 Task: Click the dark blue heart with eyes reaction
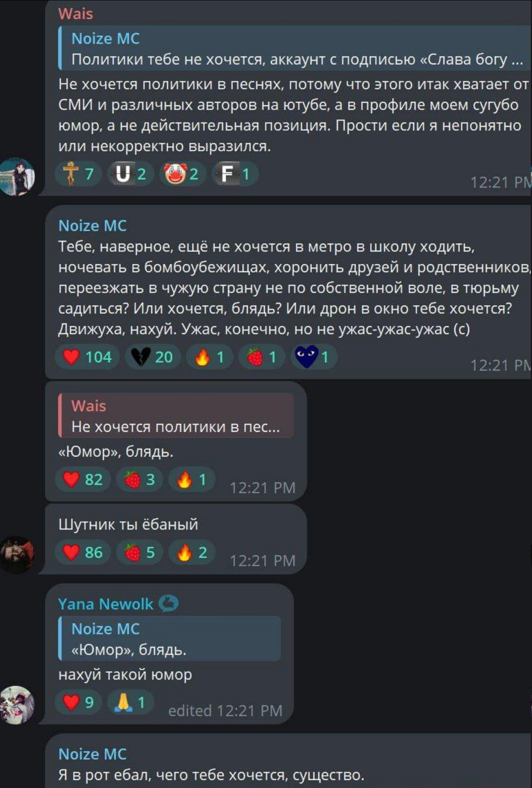click(314, 357)
